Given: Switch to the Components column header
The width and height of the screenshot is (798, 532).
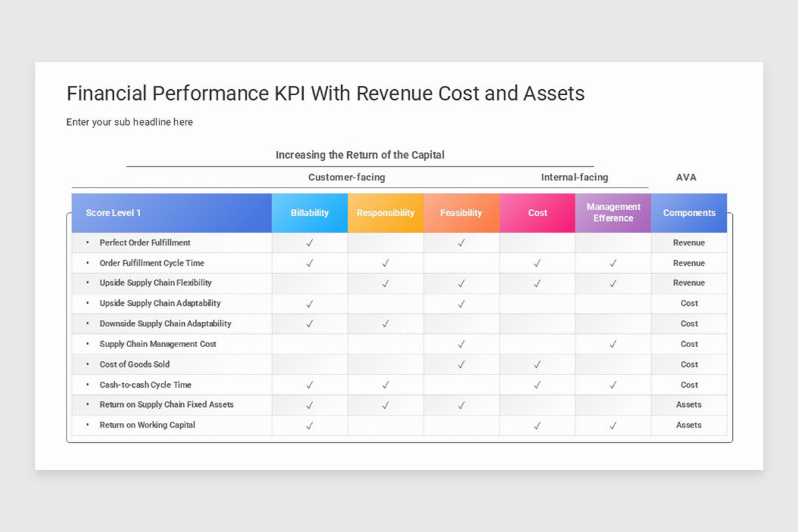Looking at the screenshot, I should (x=689, y=213).
